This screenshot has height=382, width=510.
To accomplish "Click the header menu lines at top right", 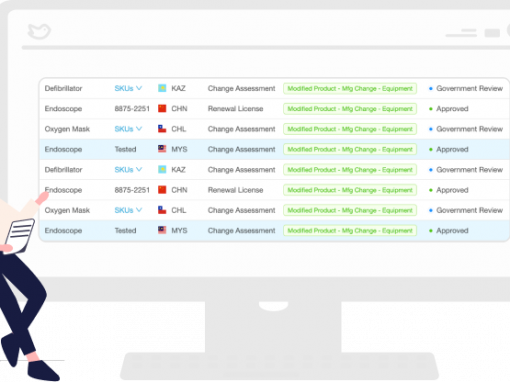I will pyautogui.click(x=461, y=33).
